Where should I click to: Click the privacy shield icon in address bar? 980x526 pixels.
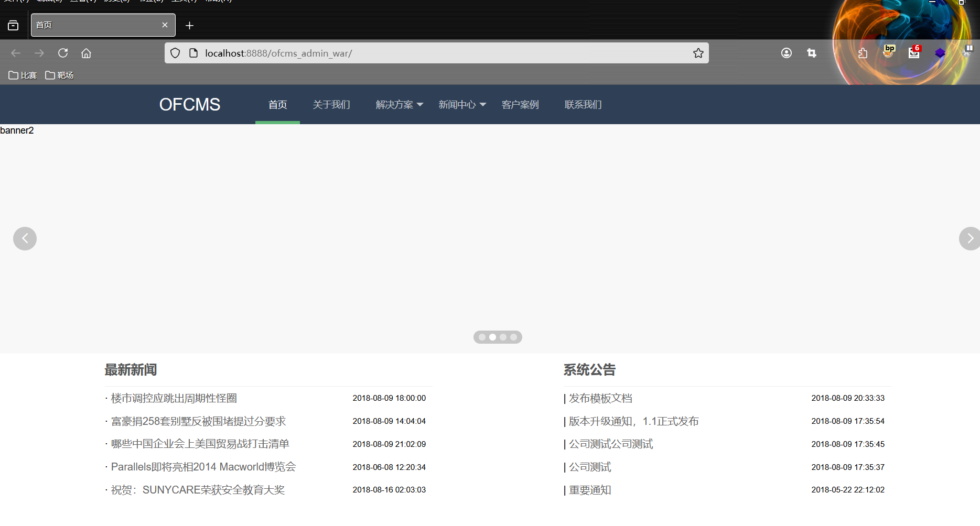click(x=175, y=53)
